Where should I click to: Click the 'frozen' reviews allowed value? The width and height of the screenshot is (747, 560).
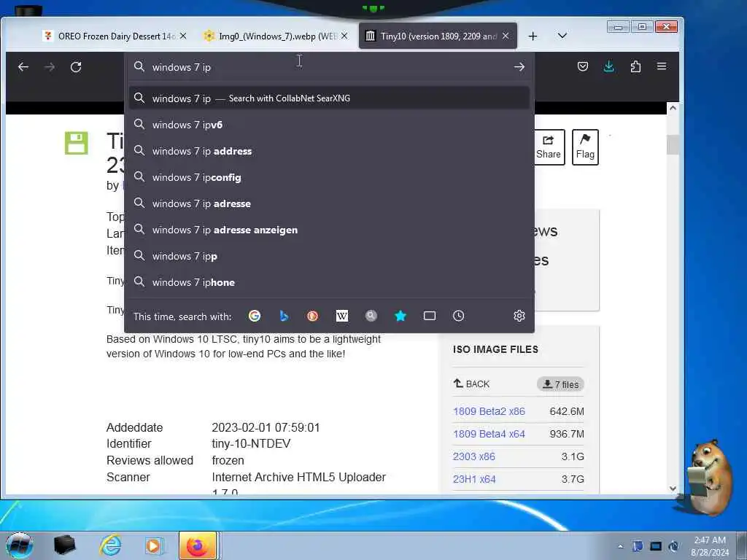point(228,461)
